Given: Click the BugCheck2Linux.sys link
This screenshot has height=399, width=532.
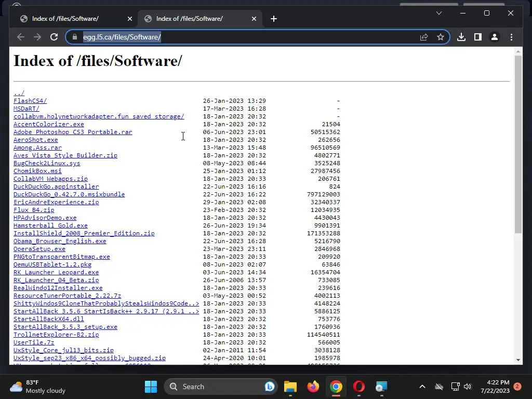Looking at the screenshot, I should (47, 163).
